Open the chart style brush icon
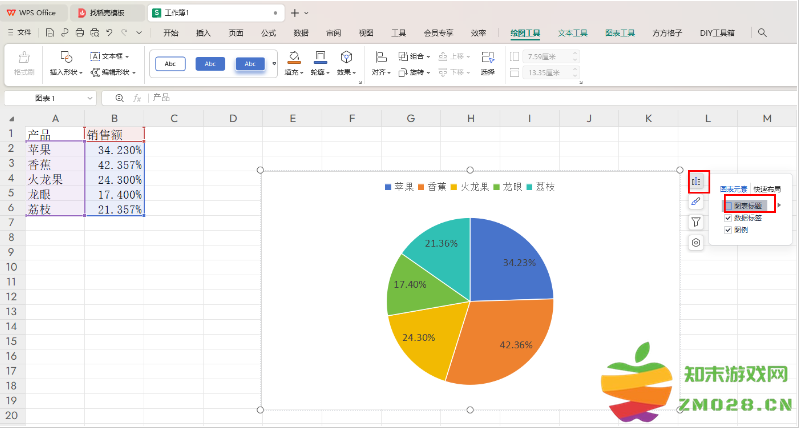The width and height of the screenshot is (800, 428). click(x=697, y=202)
